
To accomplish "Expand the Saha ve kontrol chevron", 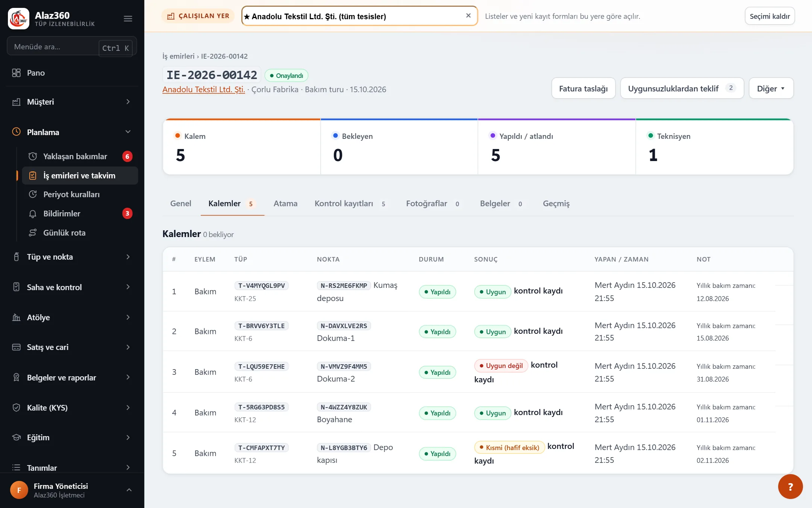I will 128,287.
